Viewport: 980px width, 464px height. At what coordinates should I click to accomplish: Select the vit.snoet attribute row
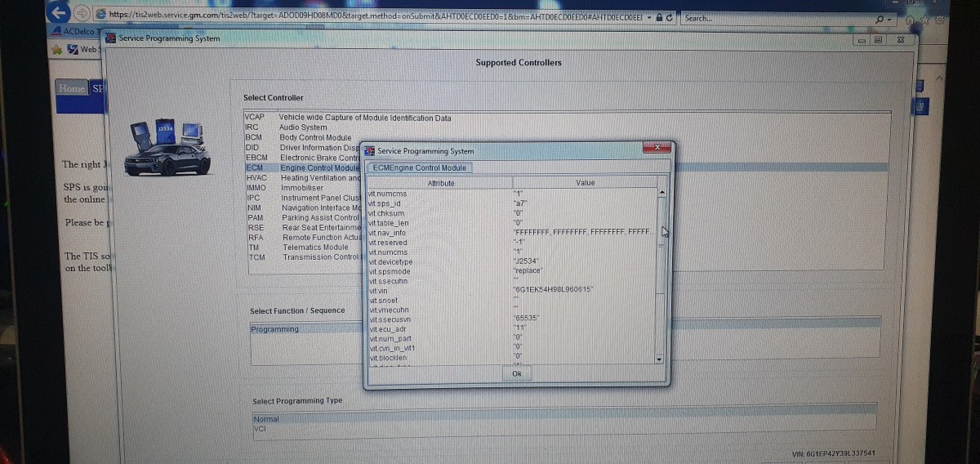click(512, 301)
